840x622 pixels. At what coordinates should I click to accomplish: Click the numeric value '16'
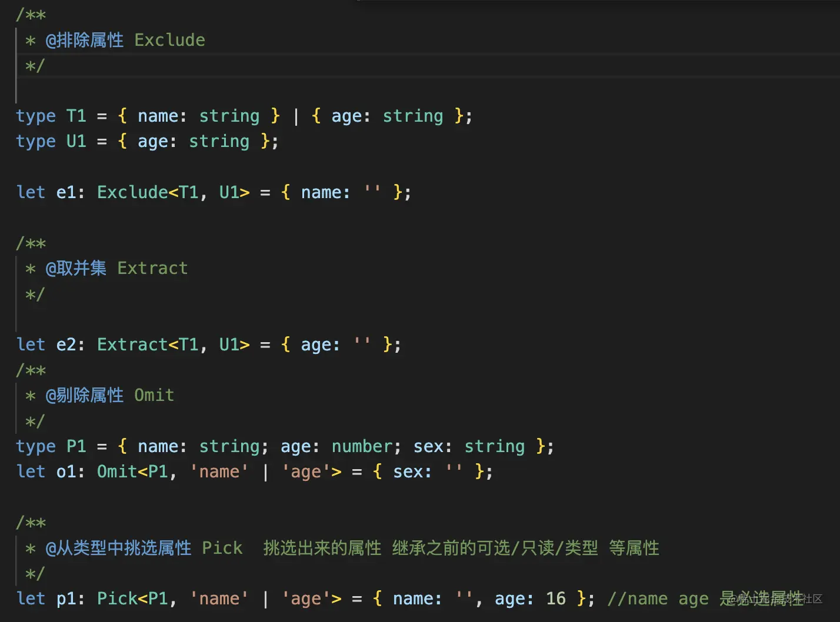pos(556,598)
